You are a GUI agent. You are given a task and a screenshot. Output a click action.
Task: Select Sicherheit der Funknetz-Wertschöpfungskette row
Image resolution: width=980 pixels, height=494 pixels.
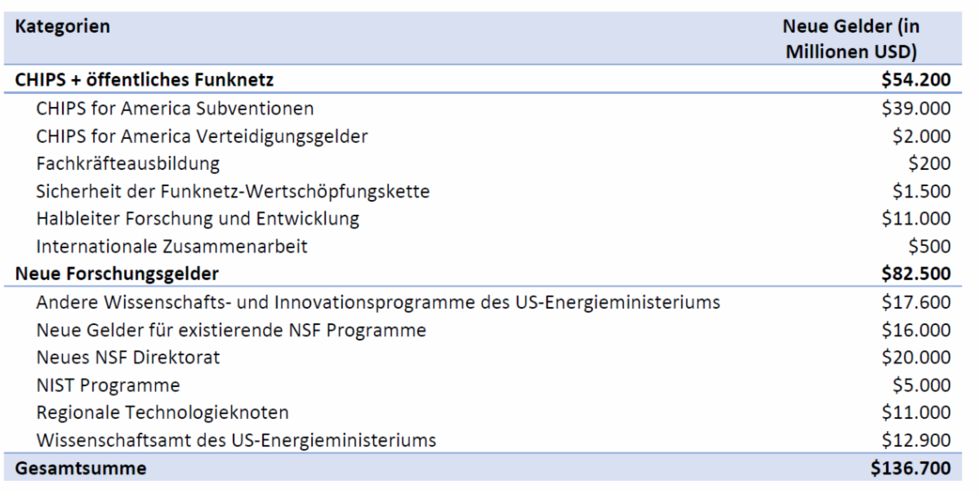point(233,192)
